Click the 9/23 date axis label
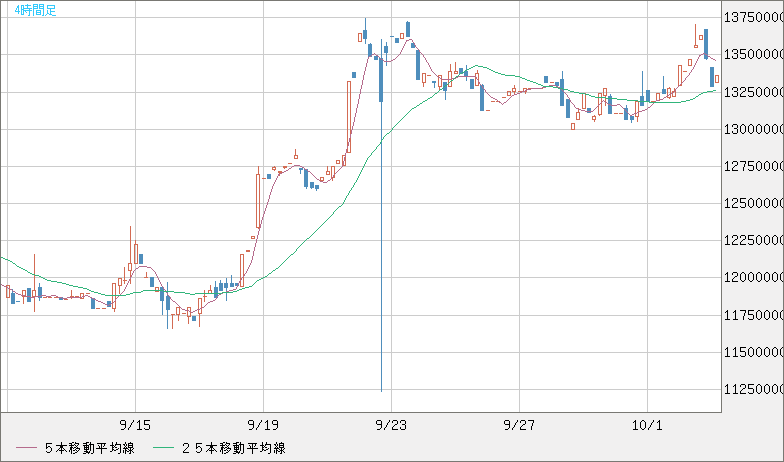This screenshot has height=462, width=784. pyautogui.click(x=391, y=426)
